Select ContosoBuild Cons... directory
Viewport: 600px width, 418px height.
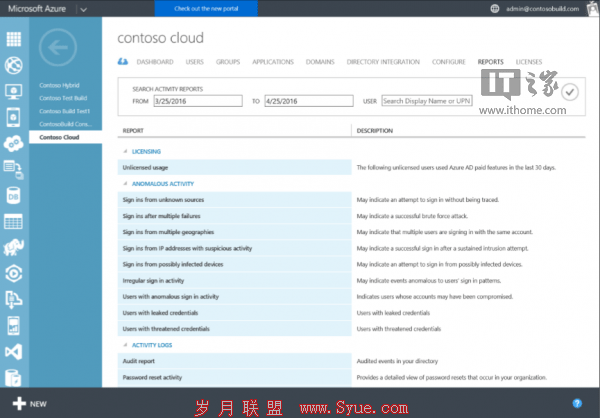pyautogui.click(x=65, y=124)
